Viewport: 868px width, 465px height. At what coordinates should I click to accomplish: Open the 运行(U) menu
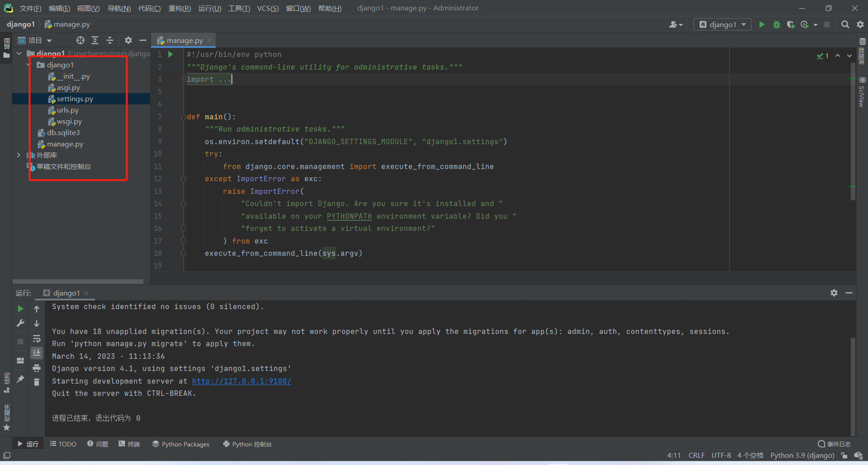210,8
